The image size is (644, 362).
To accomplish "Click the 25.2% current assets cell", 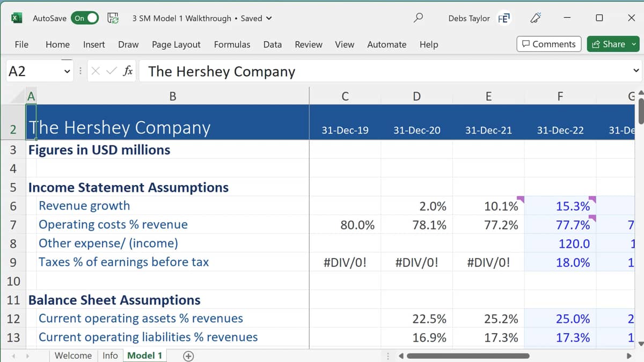I will point(488,319).
